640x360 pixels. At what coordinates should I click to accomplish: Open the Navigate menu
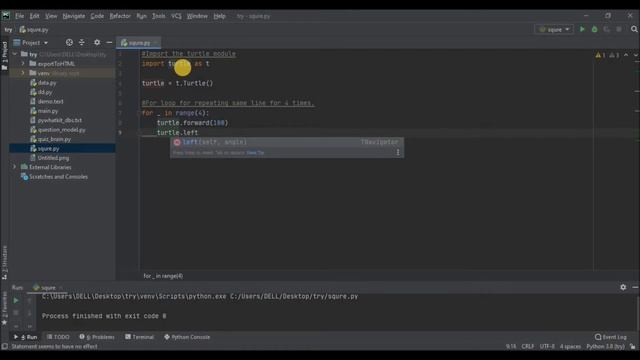[73, 16]
